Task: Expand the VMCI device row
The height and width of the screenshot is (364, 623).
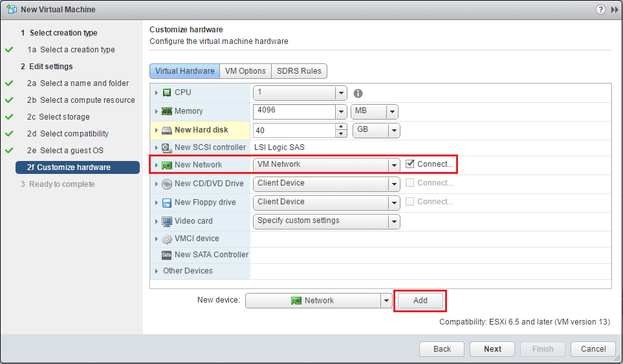Action: 157,239
